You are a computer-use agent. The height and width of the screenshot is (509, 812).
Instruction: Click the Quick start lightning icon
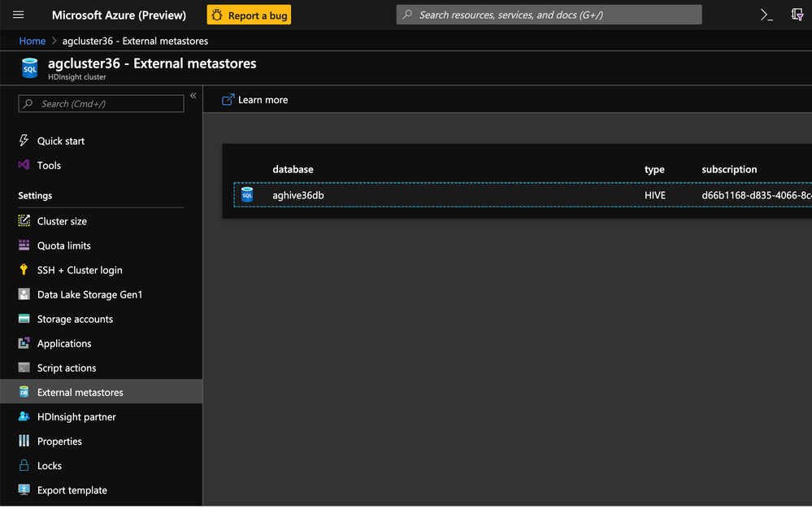pyautogui.click(x=24, y=141)
